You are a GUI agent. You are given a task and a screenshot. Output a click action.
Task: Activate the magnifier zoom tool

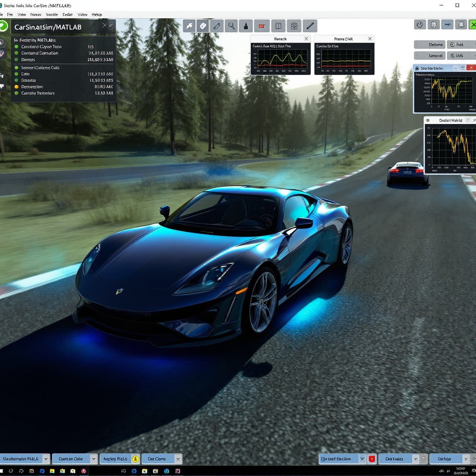(x=231, y=26)
